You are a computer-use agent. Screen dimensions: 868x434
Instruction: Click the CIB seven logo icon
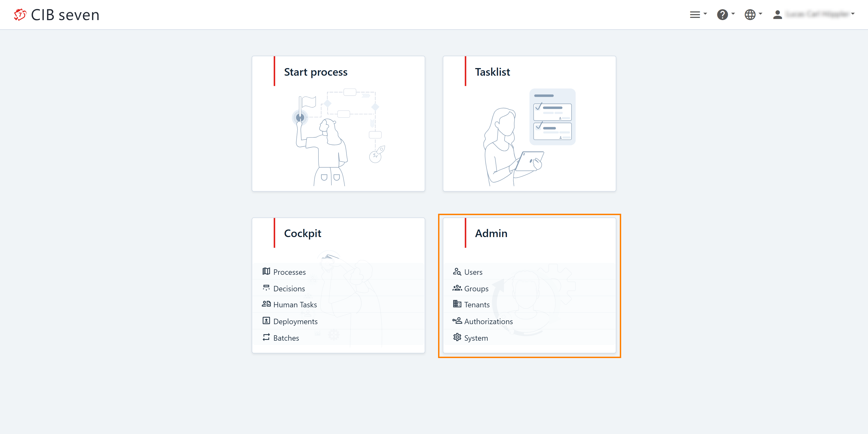click(x=20, y=14)
